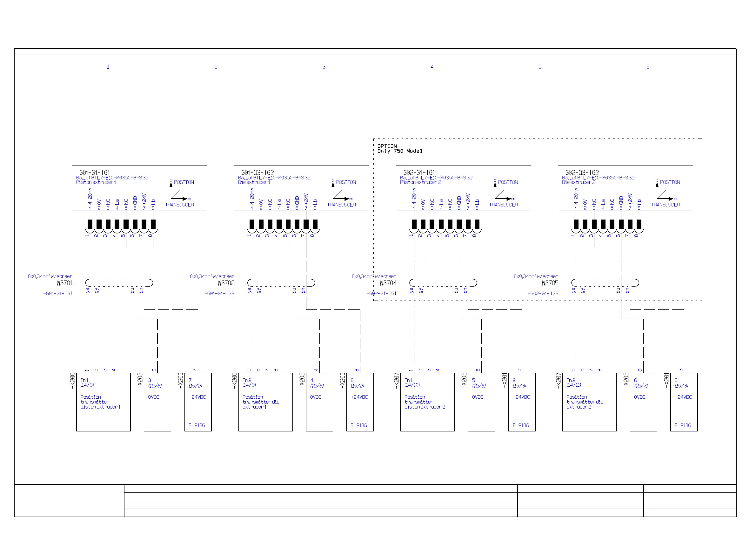The width and height of the screenshot is (756, 535).
Task: Click column marker 4 at the top
Action: point(432,67)
